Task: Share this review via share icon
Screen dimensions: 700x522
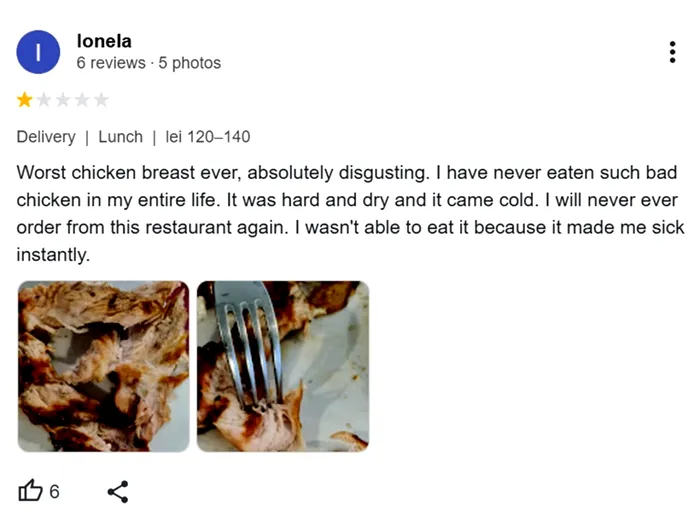Action: 118,491
